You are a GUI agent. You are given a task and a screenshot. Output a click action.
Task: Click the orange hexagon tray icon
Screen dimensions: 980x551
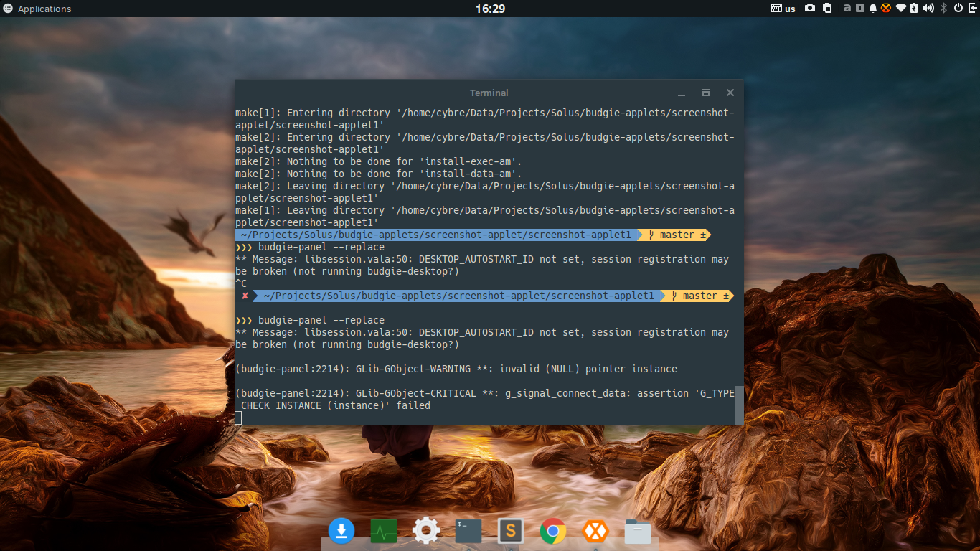pyautogui.click(x=886, y=9)
